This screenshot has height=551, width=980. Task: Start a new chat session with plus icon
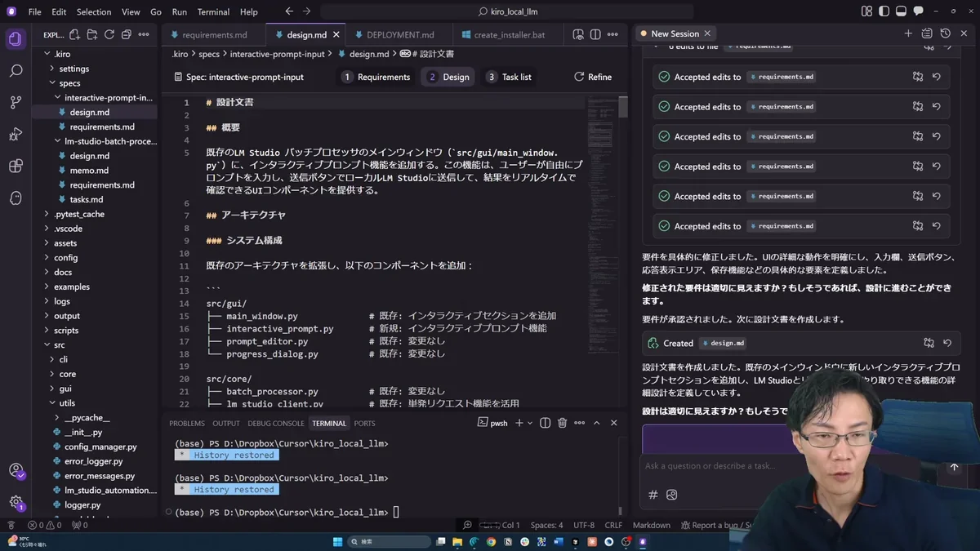[908, 33]
